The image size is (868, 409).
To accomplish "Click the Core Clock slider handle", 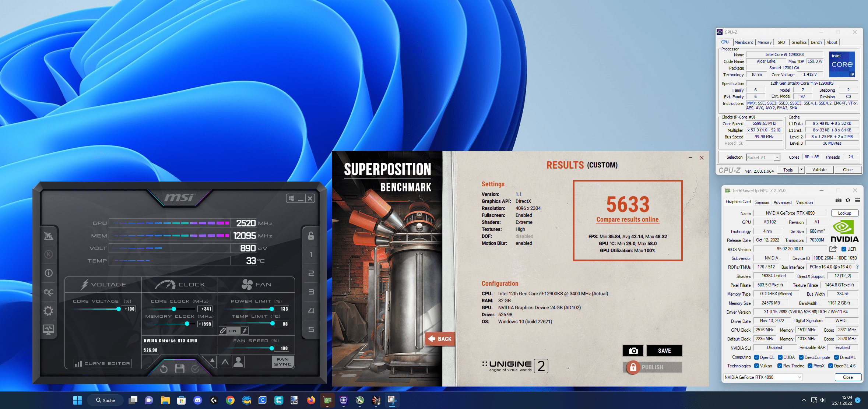I will pyautogui.click(x=174, y=309).
